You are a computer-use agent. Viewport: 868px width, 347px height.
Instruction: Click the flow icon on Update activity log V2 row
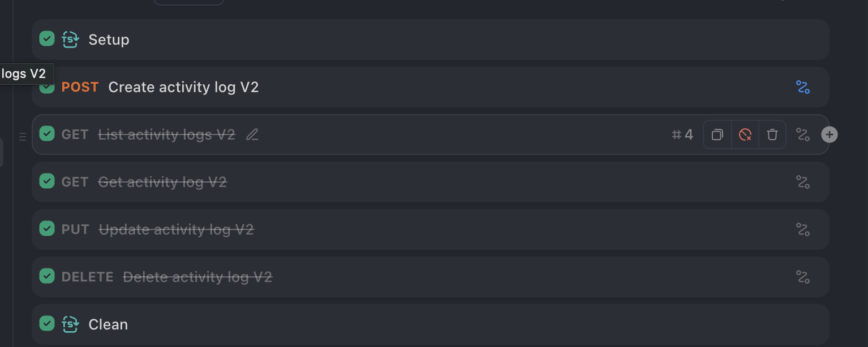click(x=803, y=229)
